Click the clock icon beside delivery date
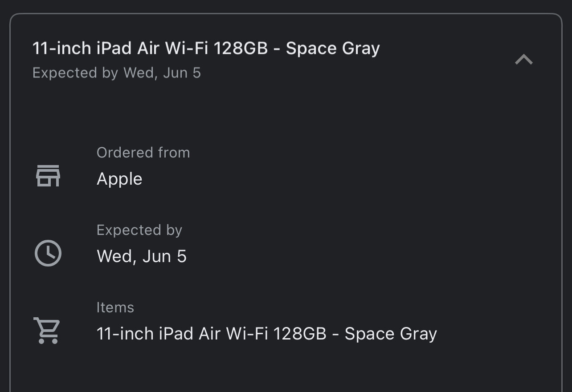This screenshot has width=572, height=392. pyautogui.click(x=48, y=253)
